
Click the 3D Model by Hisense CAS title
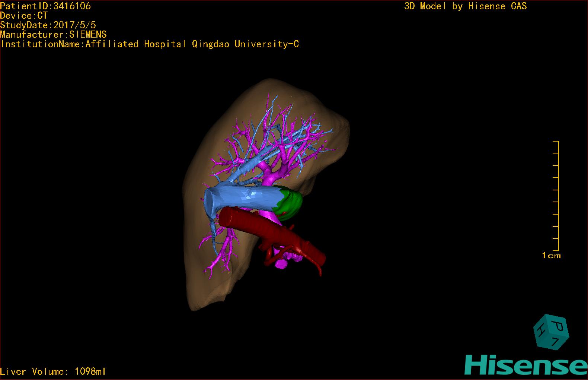click(x=465, y=6)
